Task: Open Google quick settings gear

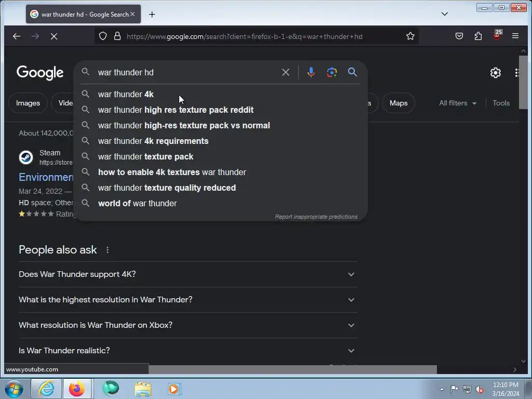Action: pos(495,73)
